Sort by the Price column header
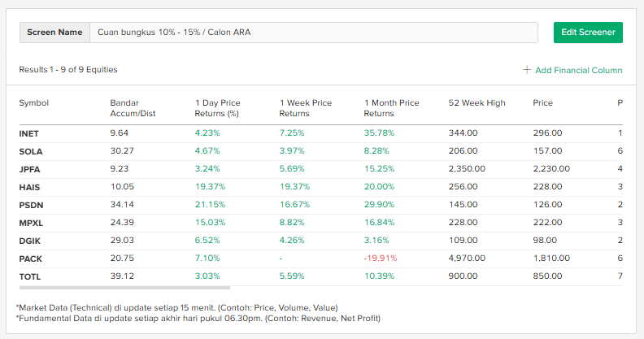 pyautogui.click(x=542, y=103)
